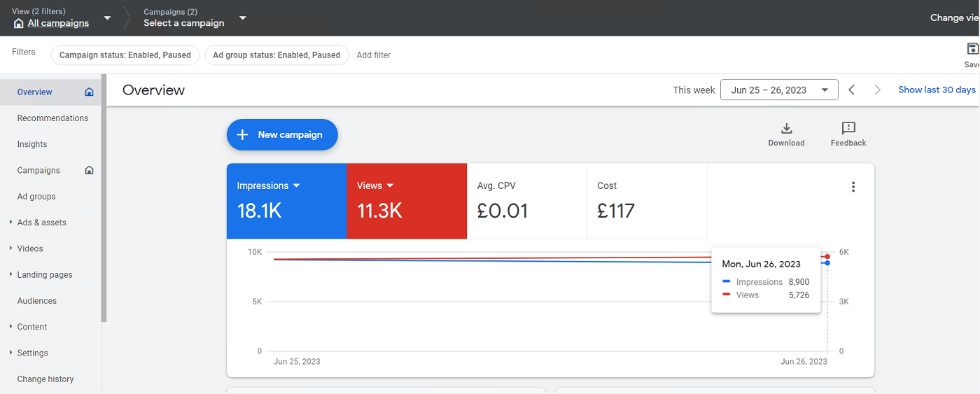This screenshot has height=394, width=980.
Task: Expand the Landing pages section
Action: coord(10,274)
